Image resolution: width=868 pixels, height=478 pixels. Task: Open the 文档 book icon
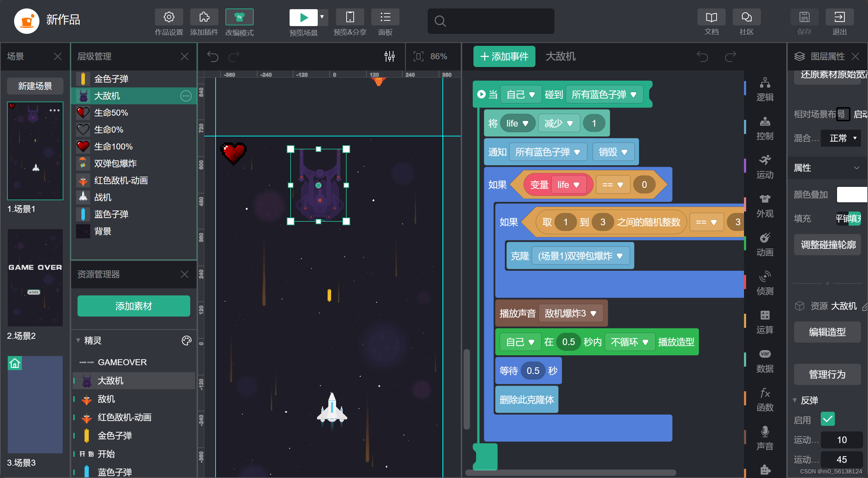(x=711, y=17)
